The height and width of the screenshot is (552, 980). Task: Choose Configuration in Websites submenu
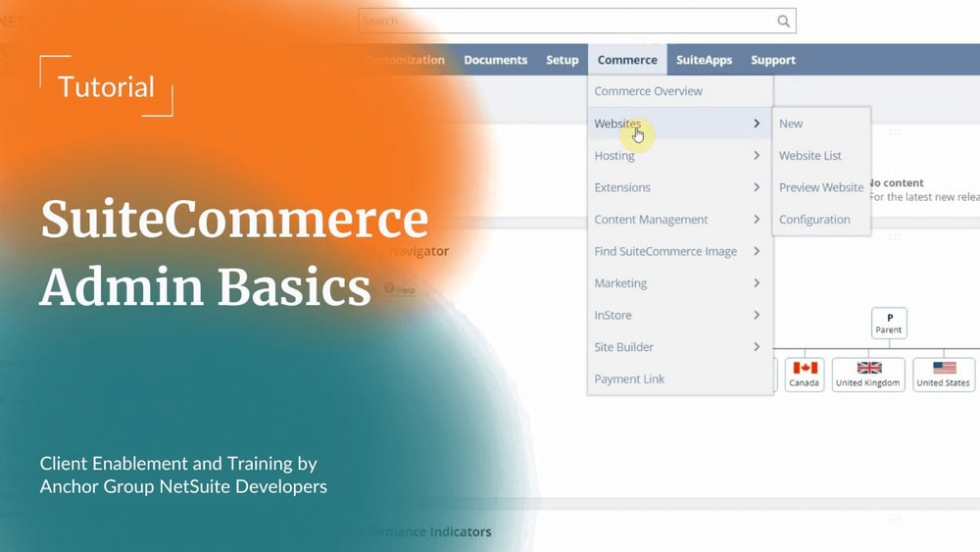click(x=821, y=220)
